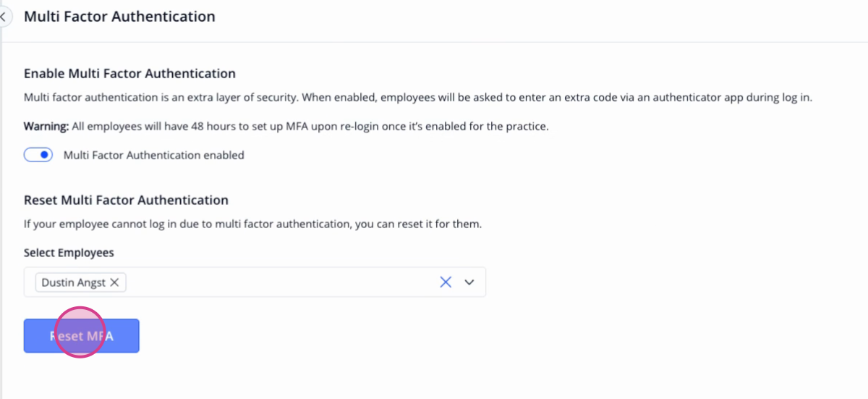Viewport: 868px width, 399px height.
Task: Click the 'you can reset it for them' sentence
Action: (x=418, y=224)
